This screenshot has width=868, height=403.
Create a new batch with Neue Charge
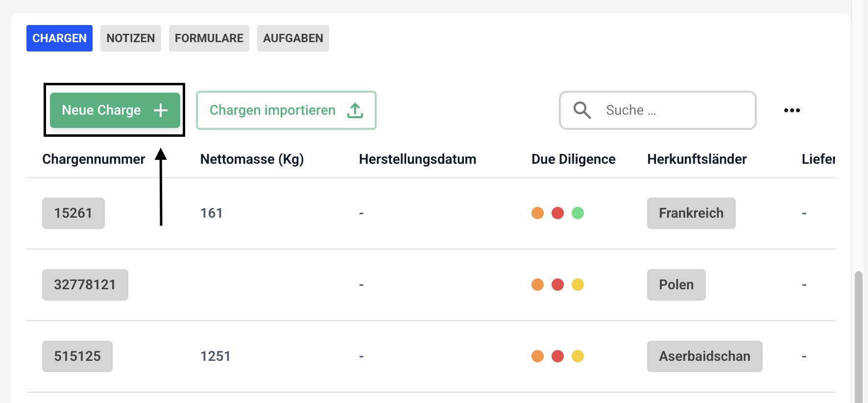pyautogui.click(x=115, y=110)
